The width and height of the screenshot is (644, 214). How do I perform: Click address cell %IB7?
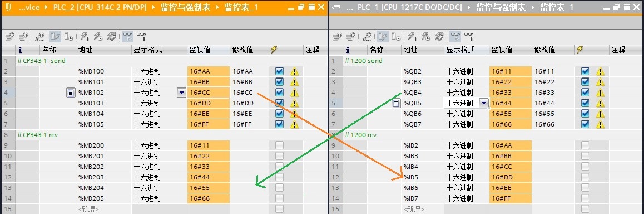pyautogui.click(x=423, y=198)
